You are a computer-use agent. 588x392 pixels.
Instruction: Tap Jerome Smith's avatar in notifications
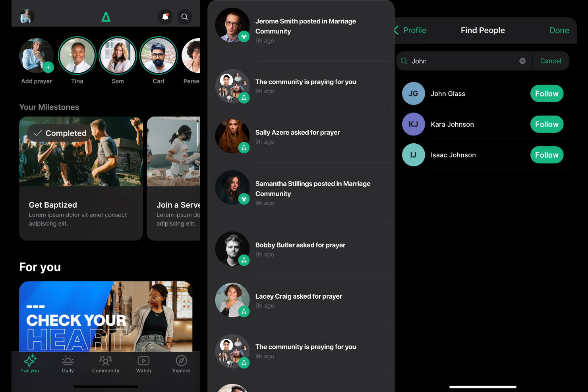(232, 25)
